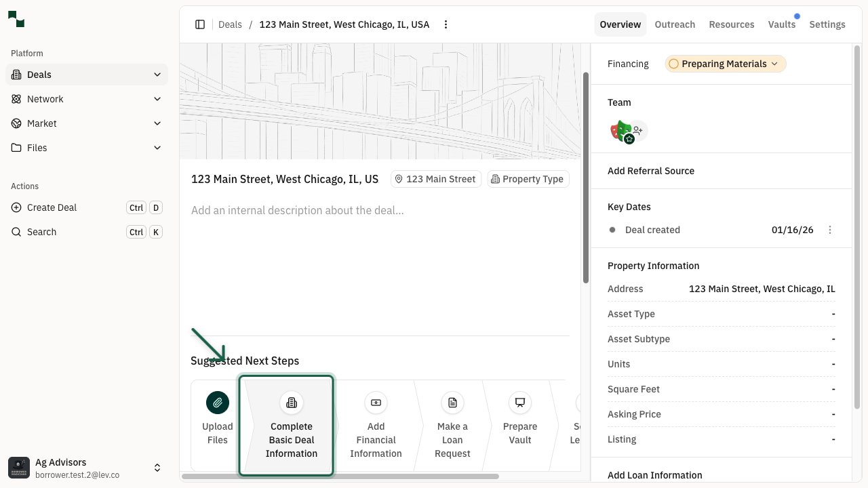Open the Vaults tab
Viewport: 868px width, 488px height.
[781, 24]
